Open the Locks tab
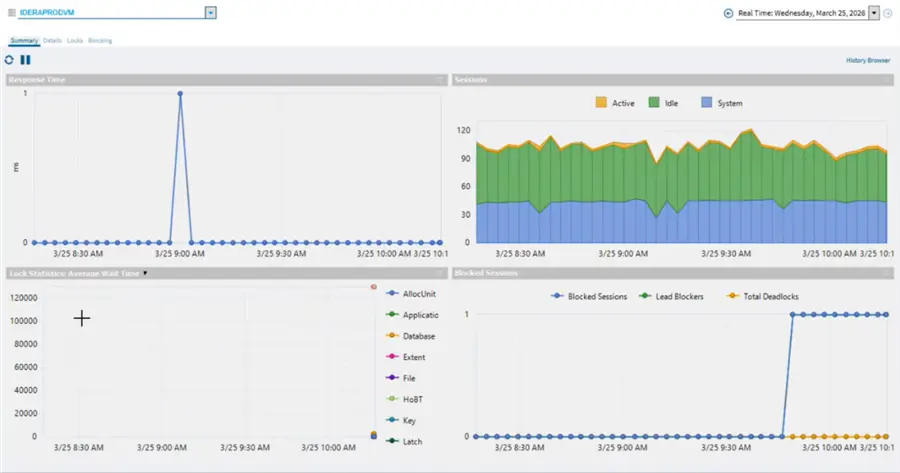Screen dimensions: 900x473 pyautogui.click(x=75, y=41)
